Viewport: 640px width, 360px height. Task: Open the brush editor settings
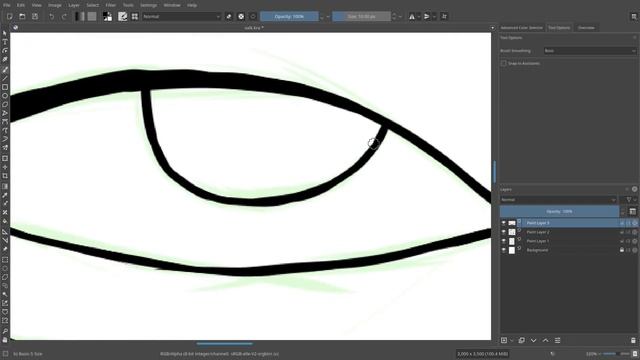coord(122,16)
